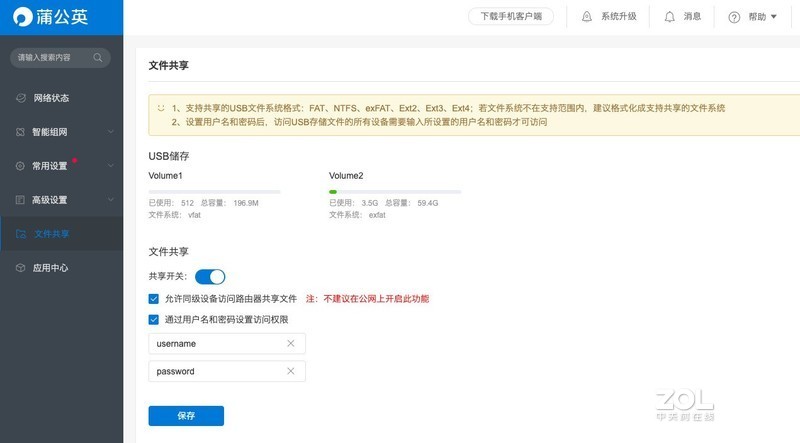Click the 文件共享 folder icon in sidebar

click(21, 234)
